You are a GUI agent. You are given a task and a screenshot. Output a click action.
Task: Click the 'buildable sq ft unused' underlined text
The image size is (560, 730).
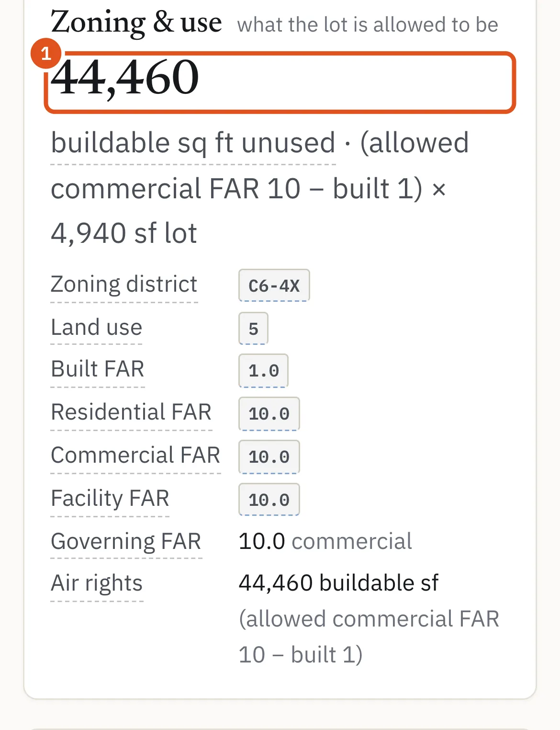click(x=193, y=143)
